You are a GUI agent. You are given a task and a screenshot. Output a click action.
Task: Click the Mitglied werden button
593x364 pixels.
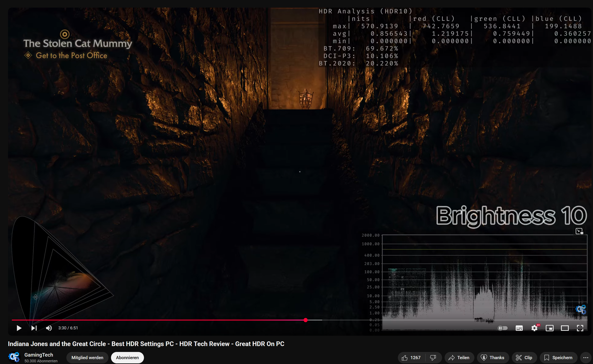[x=87, y=357]
